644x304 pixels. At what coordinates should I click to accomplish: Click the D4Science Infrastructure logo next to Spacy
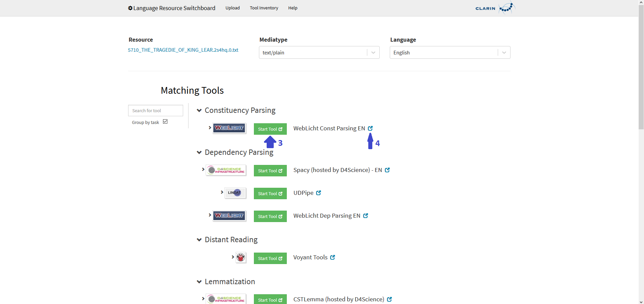(x=226, y=170)
